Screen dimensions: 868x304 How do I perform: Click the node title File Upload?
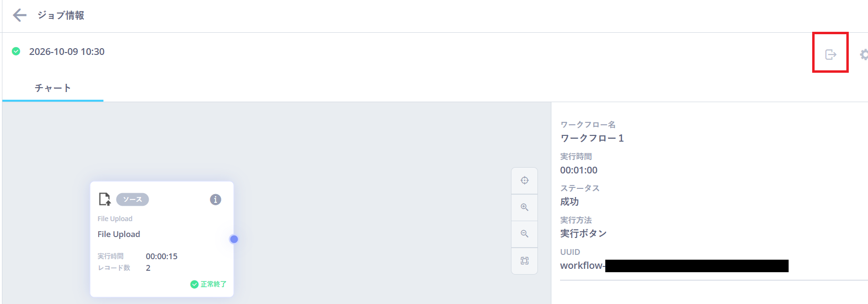119,234
